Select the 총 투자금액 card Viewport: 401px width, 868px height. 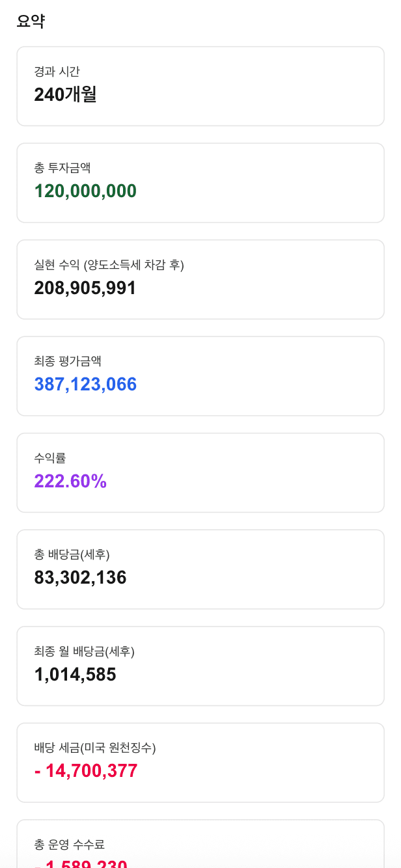pyautogui.click(x=200, y=183)
